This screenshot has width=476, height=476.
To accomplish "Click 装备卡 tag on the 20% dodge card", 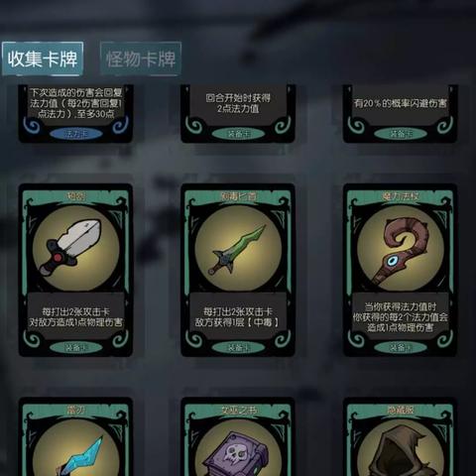I will click(x=401, y=134).
